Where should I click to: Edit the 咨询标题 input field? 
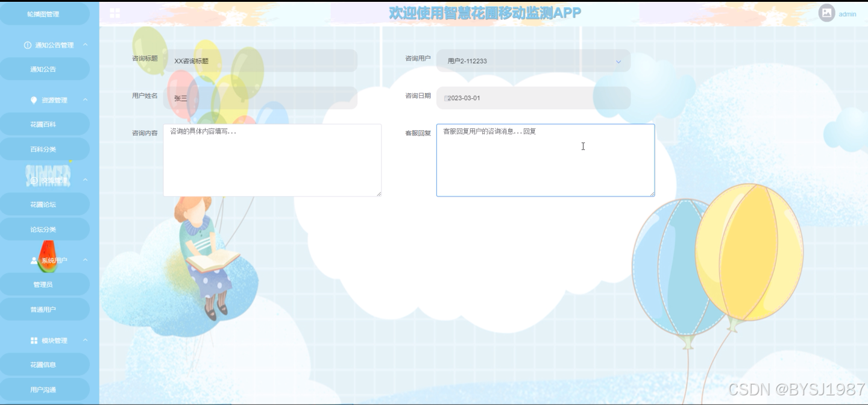click(x=260, y=61)
